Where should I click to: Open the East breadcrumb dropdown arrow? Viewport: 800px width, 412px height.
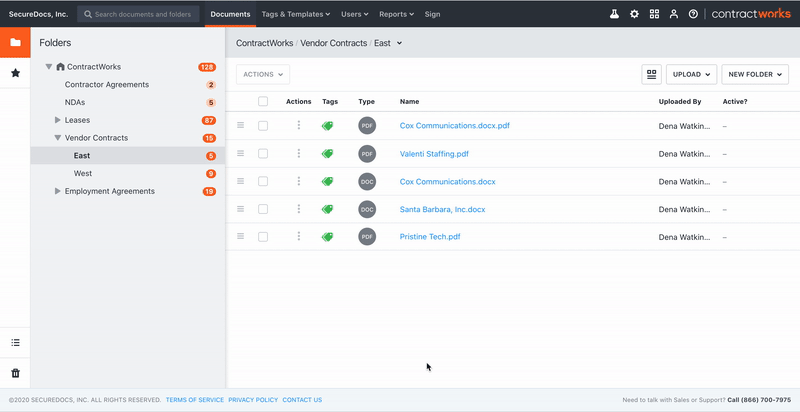[399, 43]
